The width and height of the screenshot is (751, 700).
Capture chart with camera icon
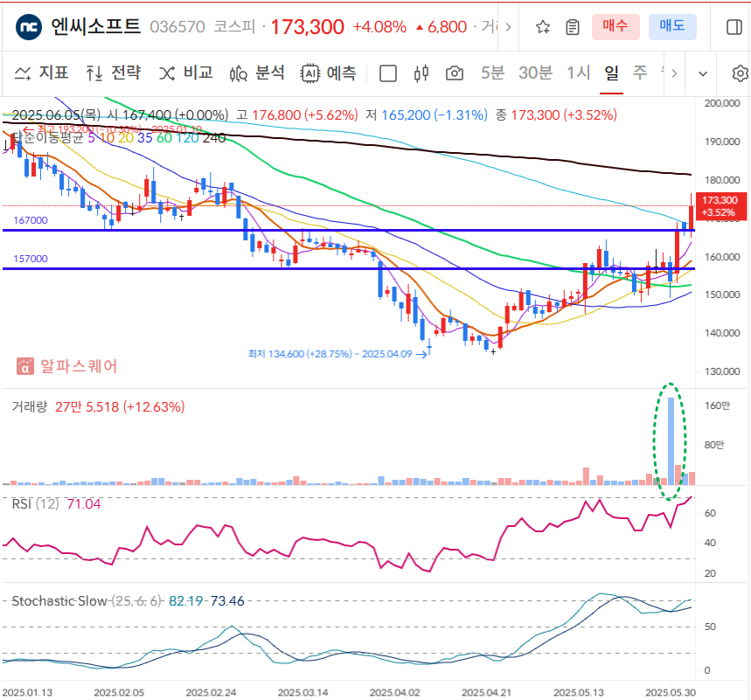pyautogui.click(x=455, y=73)
